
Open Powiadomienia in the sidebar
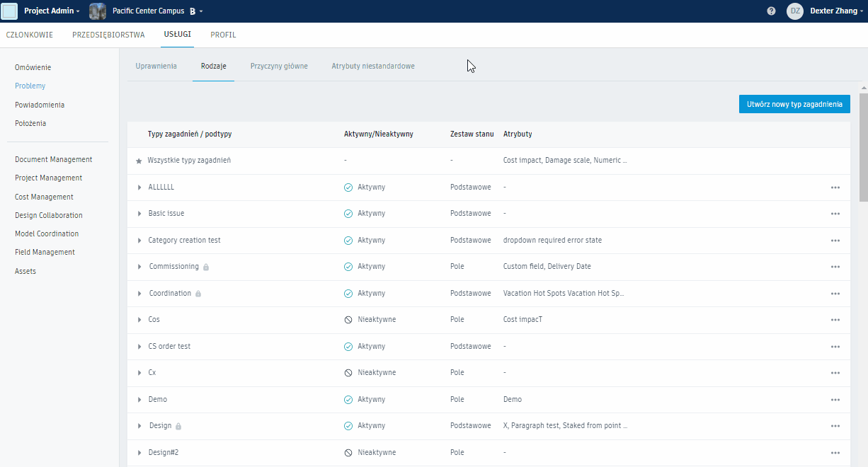[x=40, y=105]
